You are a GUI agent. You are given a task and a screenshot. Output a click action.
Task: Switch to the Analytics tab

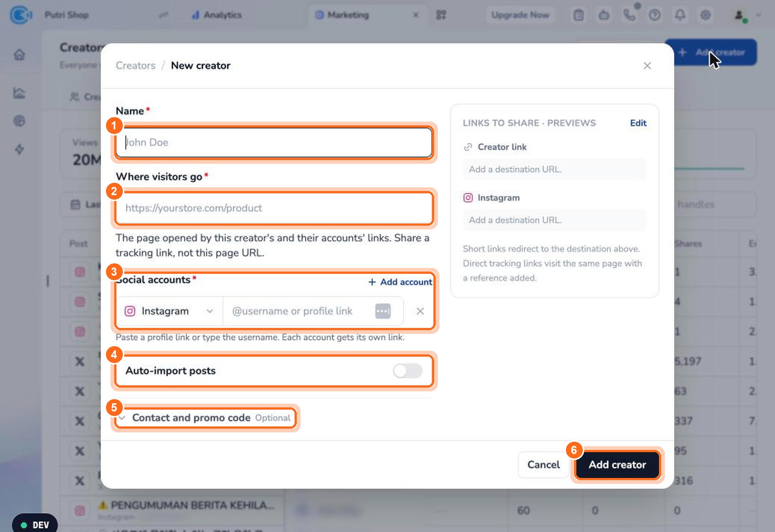point(217,15)
